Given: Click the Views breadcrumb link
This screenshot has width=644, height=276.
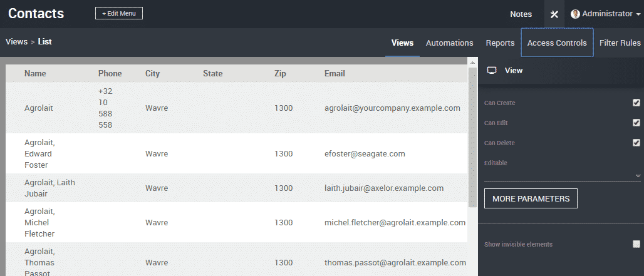Looking at the screenshot, I should click(16, 42).
